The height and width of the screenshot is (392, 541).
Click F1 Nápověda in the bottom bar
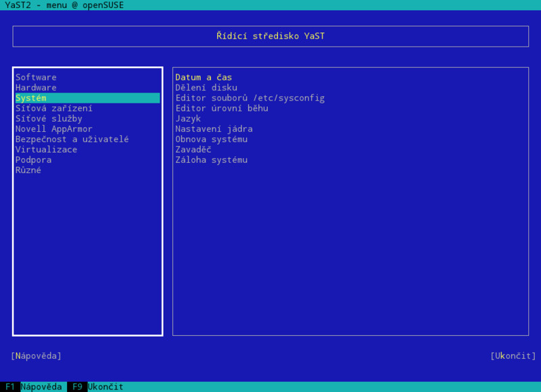coord(33,387)
